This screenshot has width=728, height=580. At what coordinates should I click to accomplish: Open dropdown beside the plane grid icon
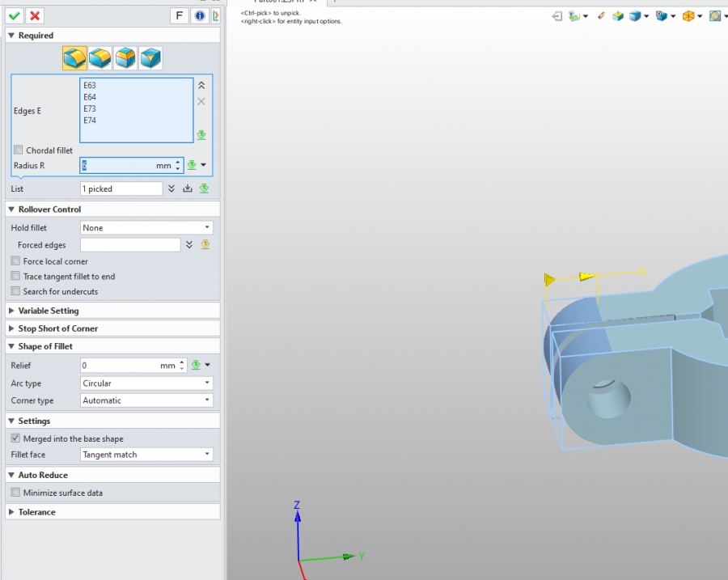(586, 17)
